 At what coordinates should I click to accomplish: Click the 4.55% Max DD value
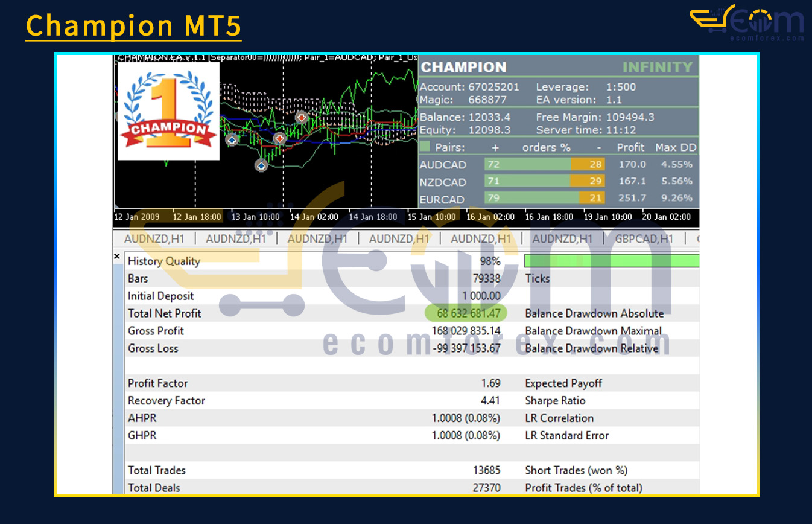[677, 164]
